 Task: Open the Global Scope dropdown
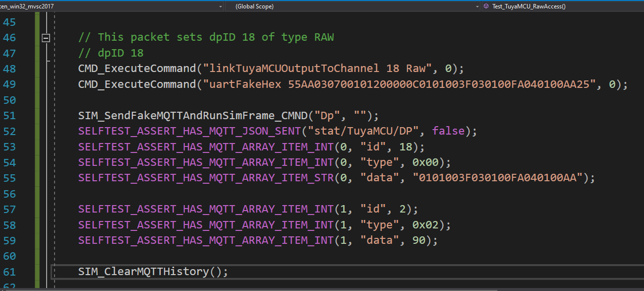click(x=353, y=6)
